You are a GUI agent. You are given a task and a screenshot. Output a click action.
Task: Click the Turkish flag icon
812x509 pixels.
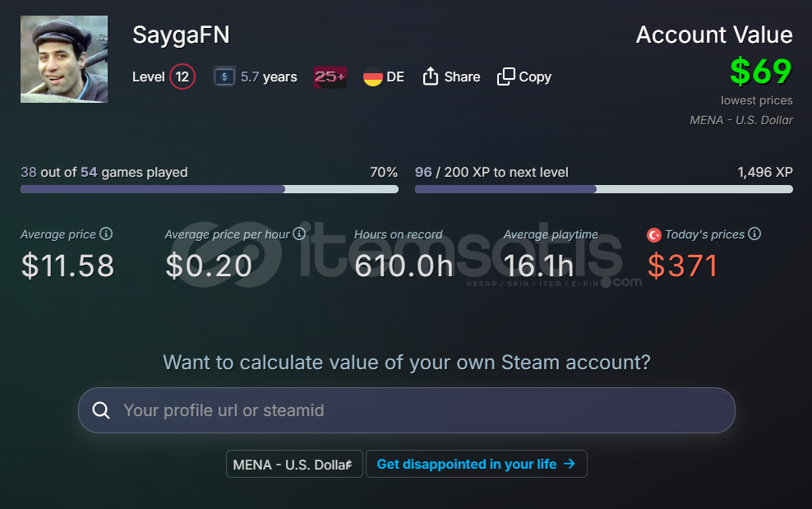point(654,235)
